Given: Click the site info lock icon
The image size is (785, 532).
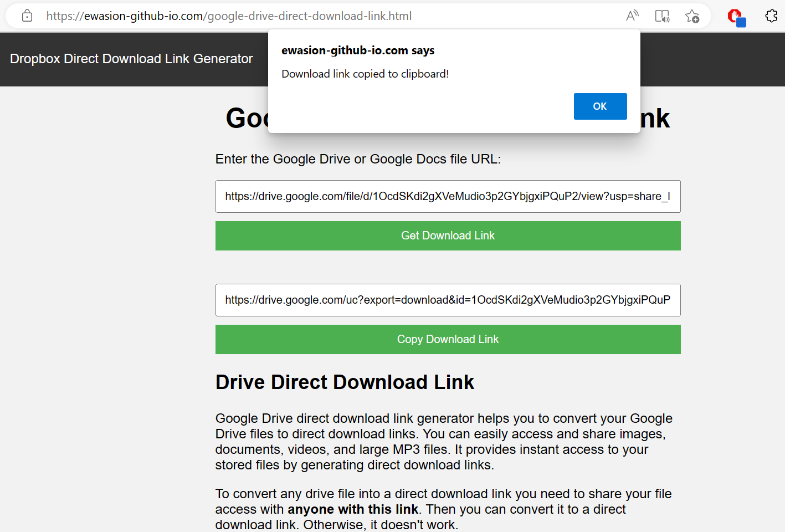Looking at the screenshot, I should [27, 16].
